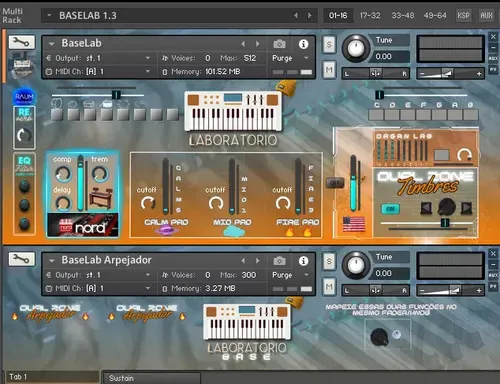Viewport: 500px width, 384px height.
Task: Click the camera snapshot icon in BaseLab header
Action: click(x=279, y=44)
